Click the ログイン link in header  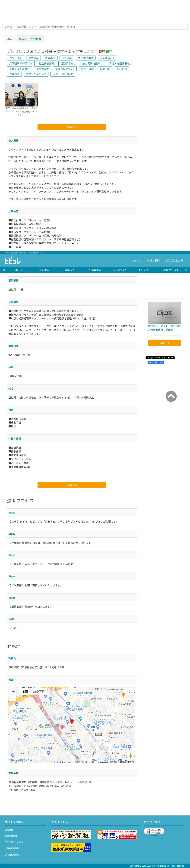[x=136, y=260]
